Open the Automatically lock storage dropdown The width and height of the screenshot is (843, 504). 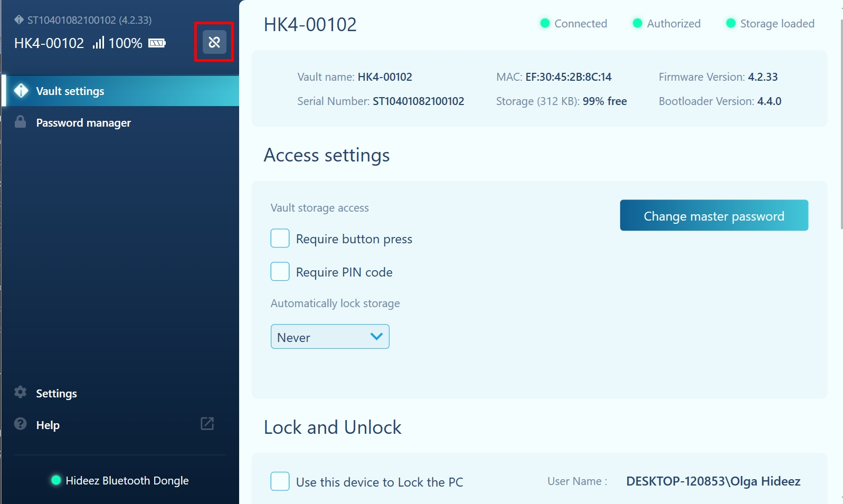[329, 337]
